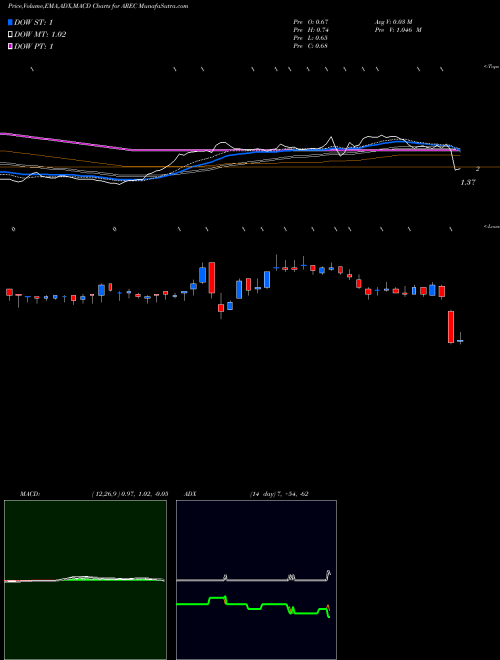This screenshot has height=660, width=500.
Task: Click the MACD (12,26,9) parameter values
Action: click(130, 494)
